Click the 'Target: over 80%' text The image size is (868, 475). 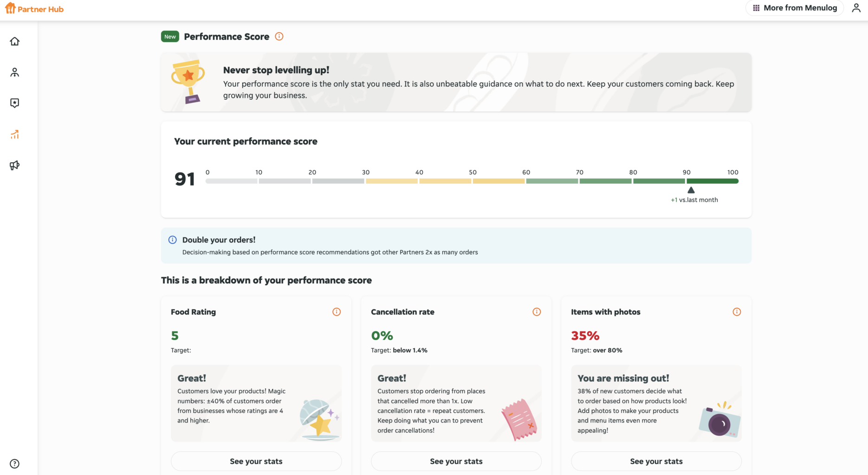click(x=596, y=350)
